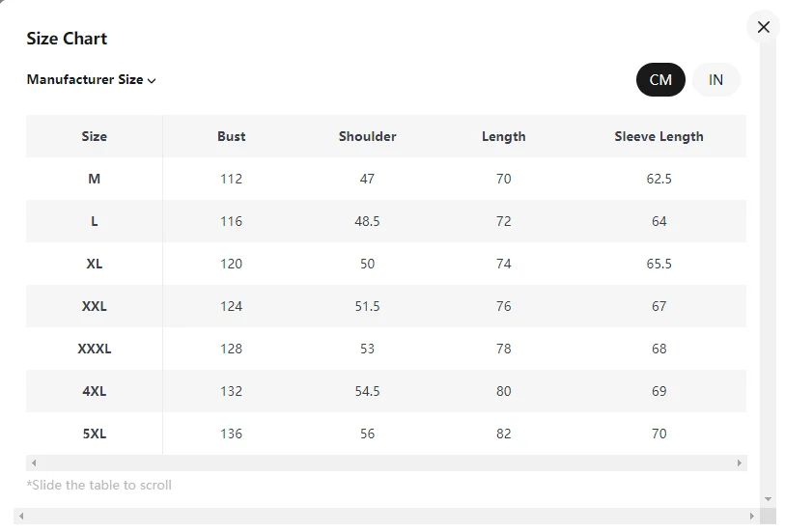Select the 5XL size row label
The width and height of the screenshot is (785, 532).
(x=94, y=434)
